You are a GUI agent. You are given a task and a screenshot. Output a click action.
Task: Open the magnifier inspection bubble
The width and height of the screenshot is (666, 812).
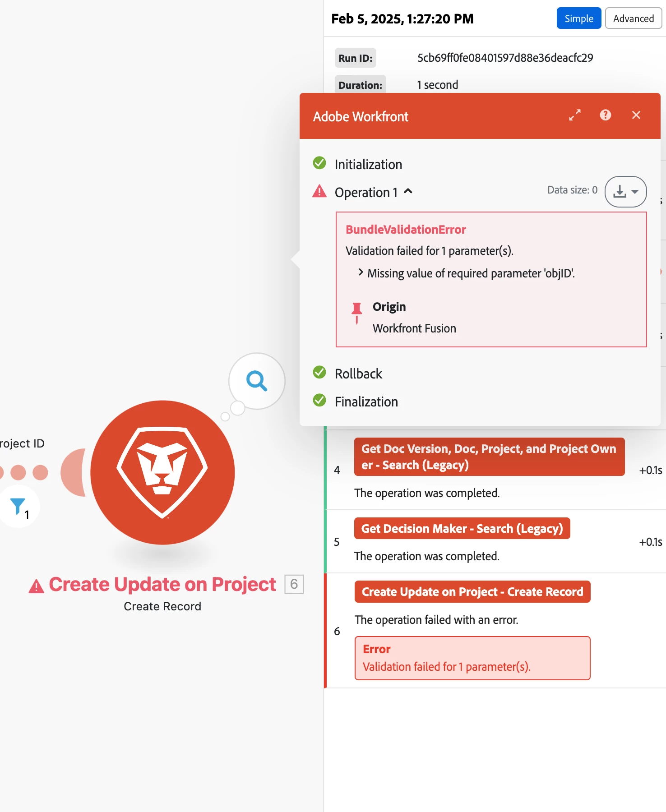(x=257, y=381)
